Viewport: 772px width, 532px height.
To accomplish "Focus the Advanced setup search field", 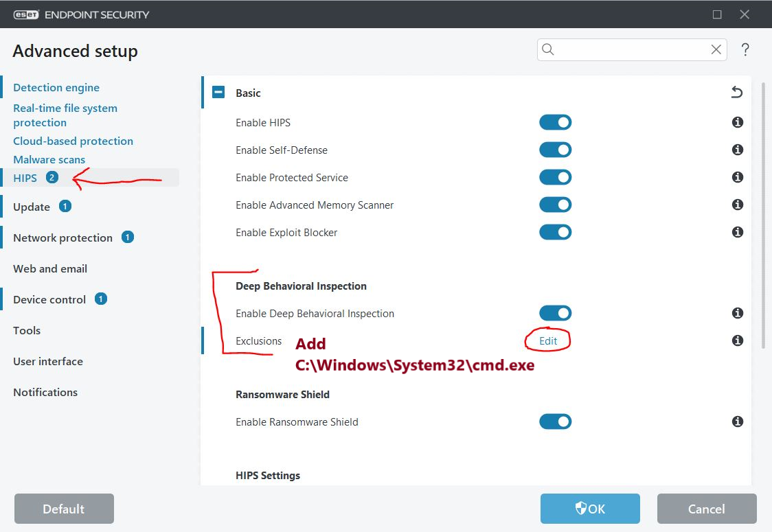I will 632,49.
